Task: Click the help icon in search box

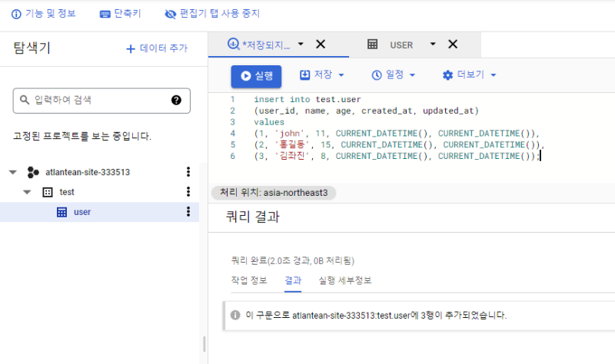Action: (x=176, y=100)
